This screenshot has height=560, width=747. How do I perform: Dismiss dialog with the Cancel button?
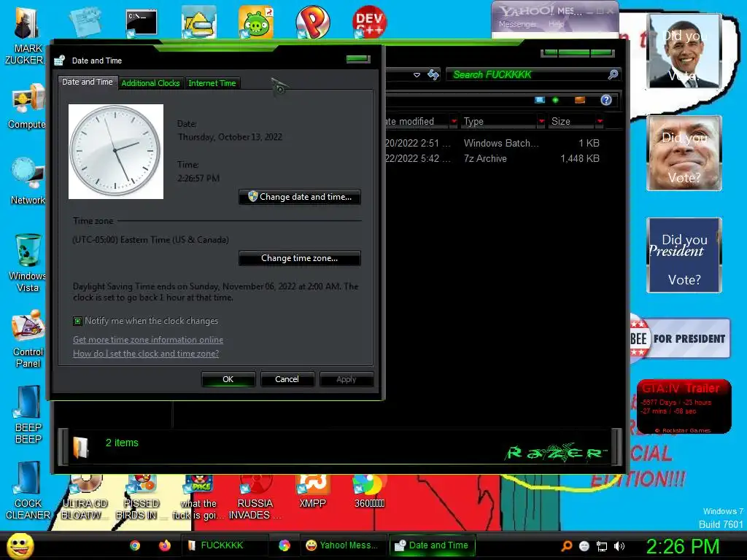tap(287, 379)
